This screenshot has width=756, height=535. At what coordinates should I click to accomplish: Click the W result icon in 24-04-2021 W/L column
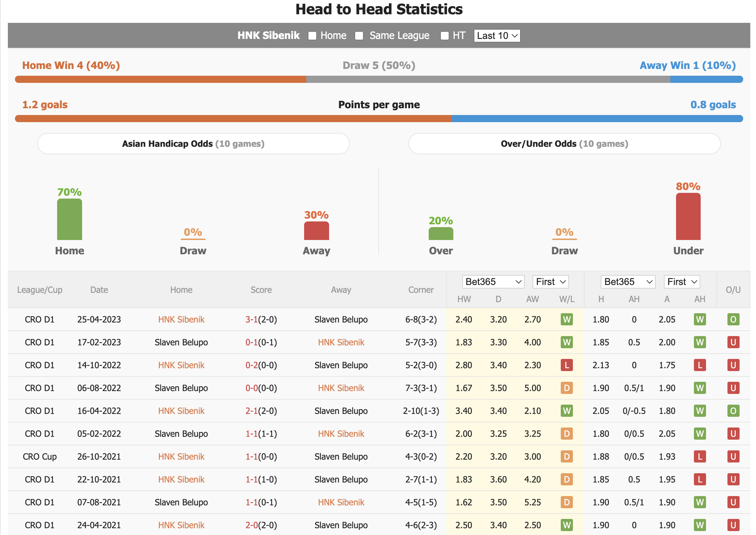pos(567,525)
